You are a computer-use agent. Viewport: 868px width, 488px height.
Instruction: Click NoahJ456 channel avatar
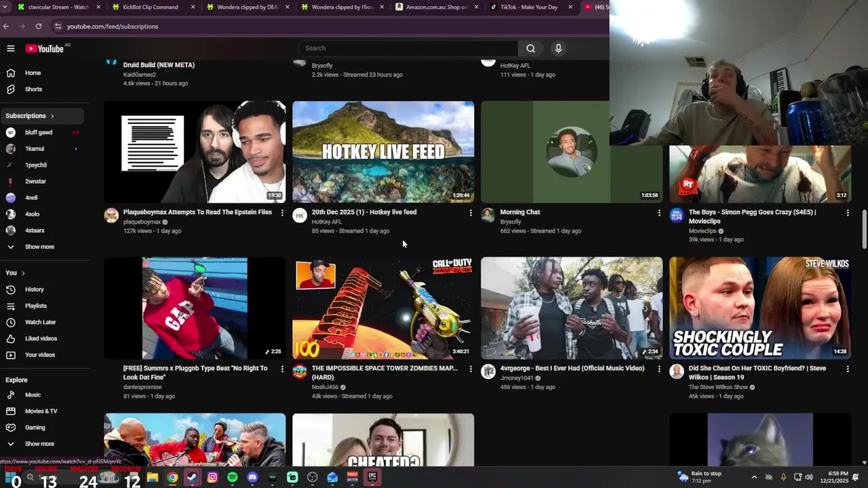(x=300, y=371)
